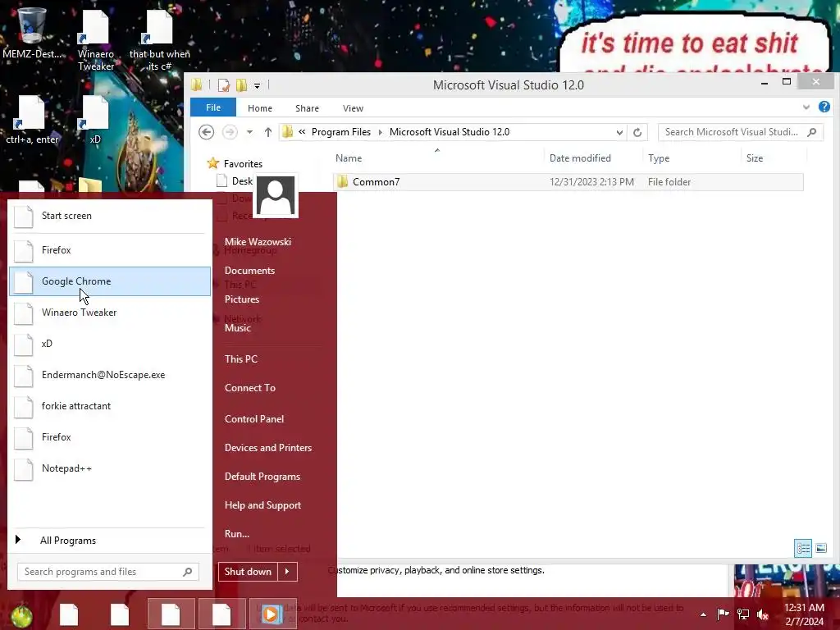This screenshot has height=630, width=840.
Task: Open Action Center flag icon
Action: point(723,614)
